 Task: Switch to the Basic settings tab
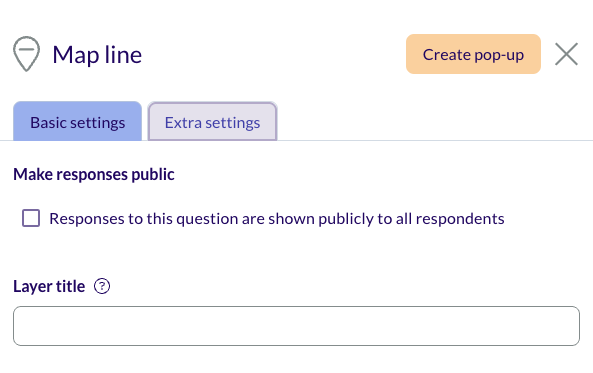(x=78, y=121)
